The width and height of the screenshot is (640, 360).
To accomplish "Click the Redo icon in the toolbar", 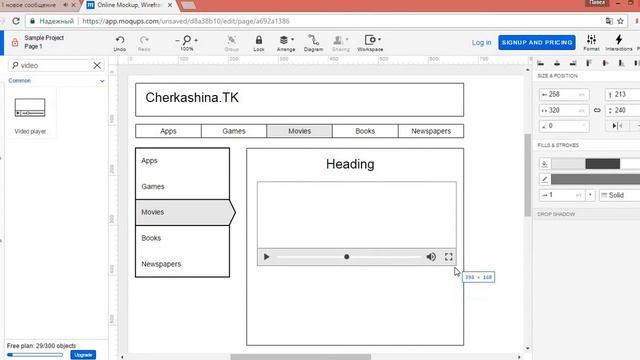I will (x=144, y=40).
